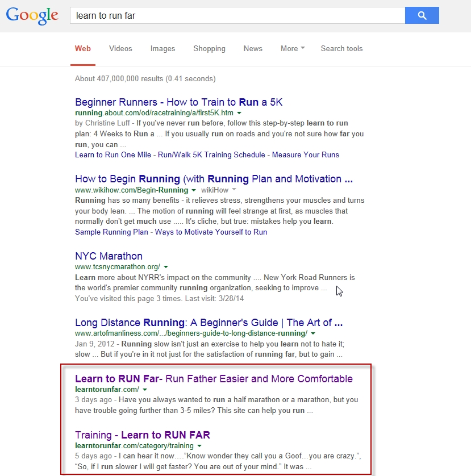
Task: Open 'How to Begin Running' wikiHow result
Action: [x=214, y=179]
